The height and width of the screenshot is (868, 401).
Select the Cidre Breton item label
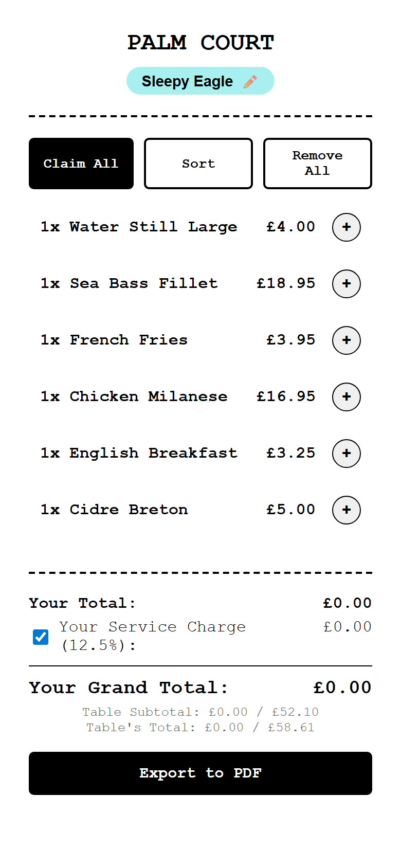pyautogui.click(x=129, y=510)
